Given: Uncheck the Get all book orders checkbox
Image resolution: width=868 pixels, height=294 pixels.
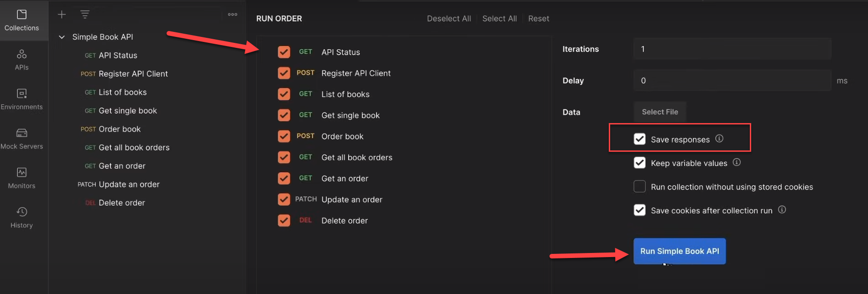Looking at the screenshot, I should (284, 157).
